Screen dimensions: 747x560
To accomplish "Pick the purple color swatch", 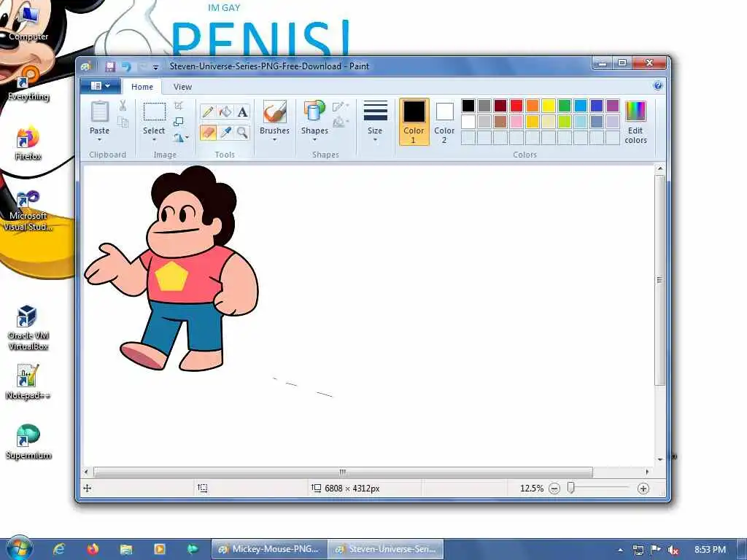I will coord(613,105).
